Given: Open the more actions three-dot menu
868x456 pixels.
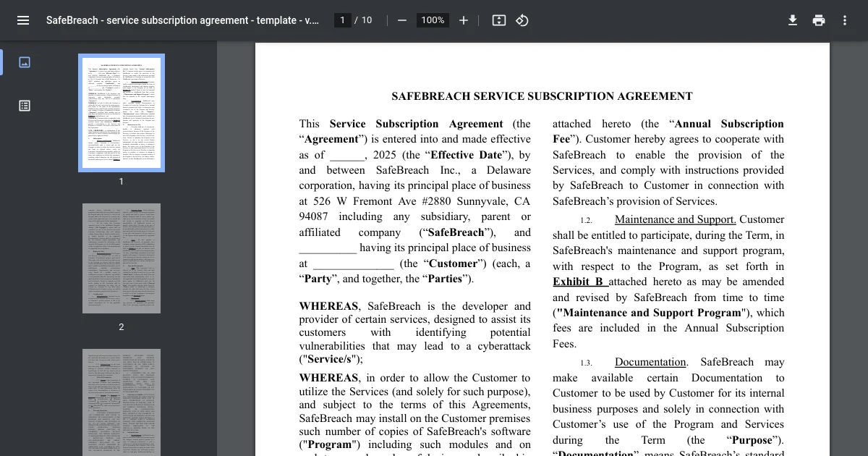Looking at the screenshot, I should pos(845,20).
